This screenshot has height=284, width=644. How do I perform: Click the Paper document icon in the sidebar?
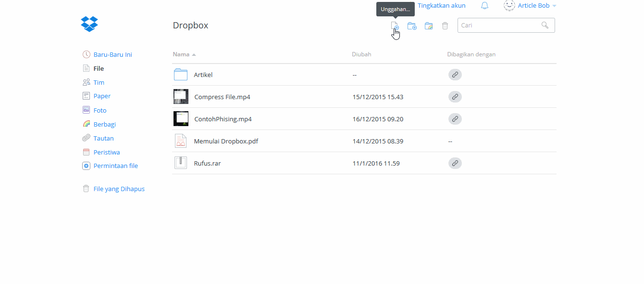[86, 96]
